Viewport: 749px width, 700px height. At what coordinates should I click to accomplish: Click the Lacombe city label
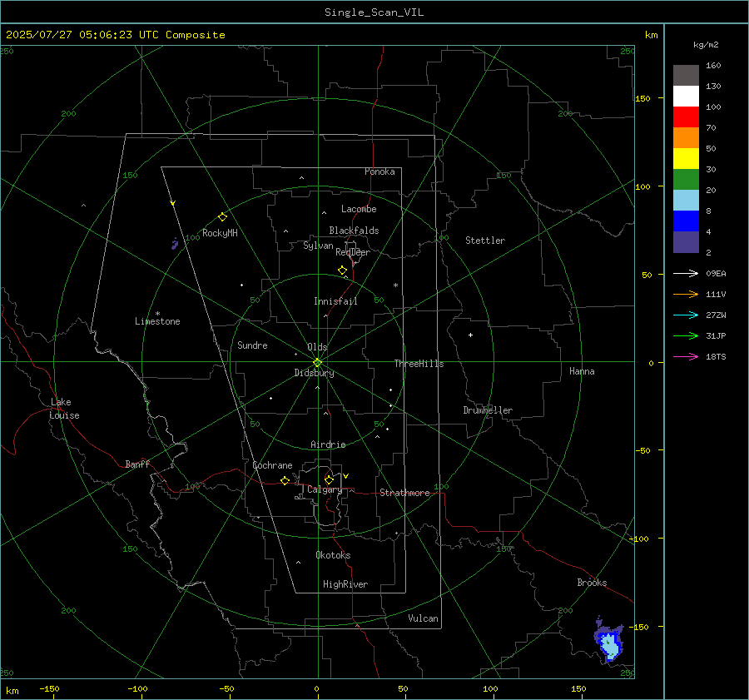tap(359, 209)
